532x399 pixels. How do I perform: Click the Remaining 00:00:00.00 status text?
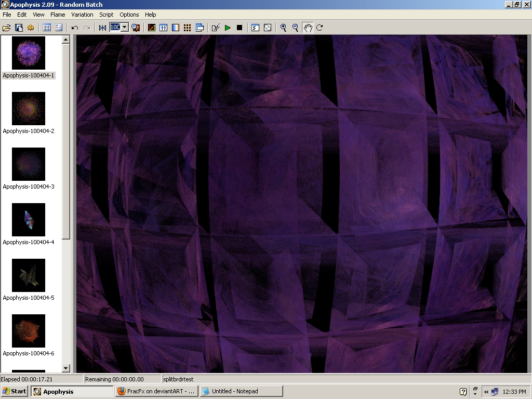click(114, 379)
